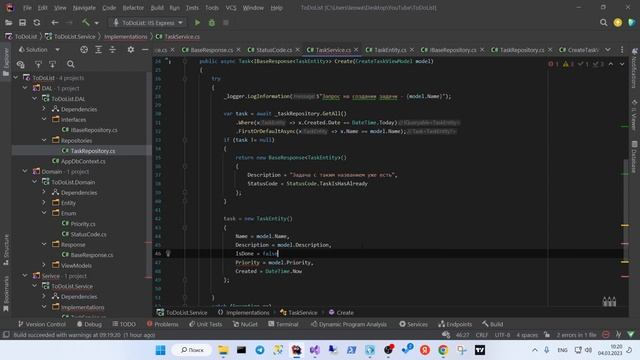This screenshot has width=640, height=360.
Task: Open the Windows Start menu
Action: click(160, 350)
